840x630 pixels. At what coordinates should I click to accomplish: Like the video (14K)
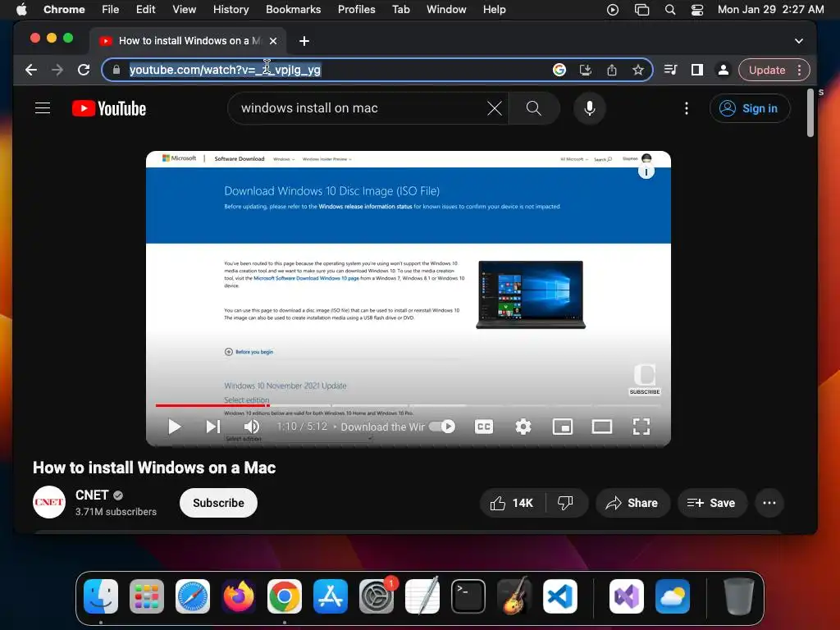point(512,503)
